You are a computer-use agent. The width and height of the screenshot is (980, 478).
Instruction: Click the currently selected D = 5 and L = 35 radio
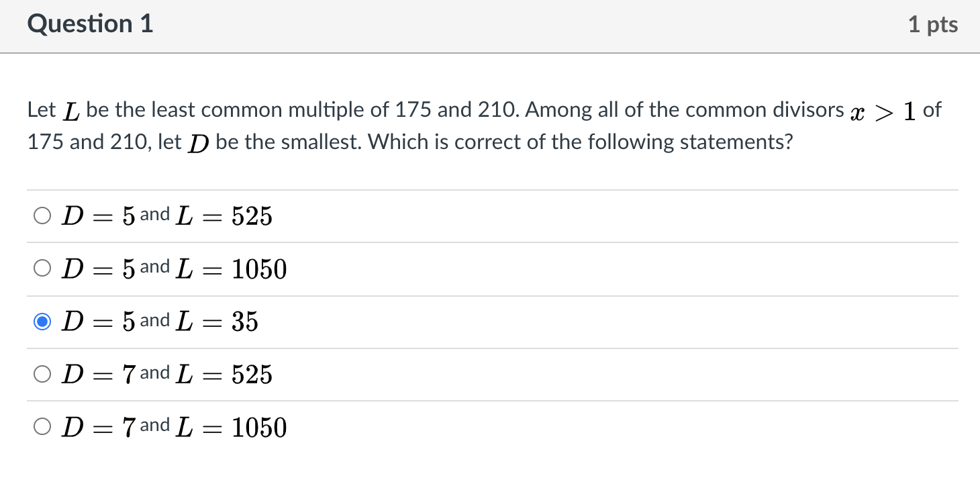point(42,321)
